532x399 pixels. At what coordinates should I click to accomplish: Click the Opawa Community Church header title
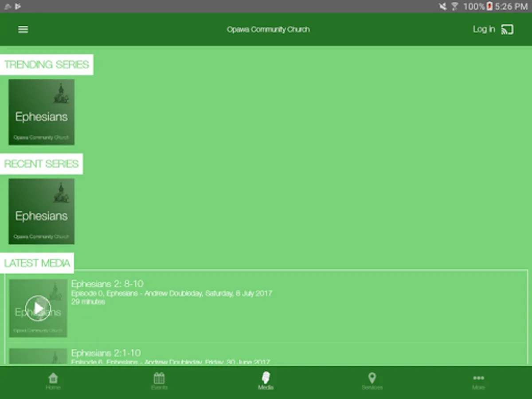(268, 30)
